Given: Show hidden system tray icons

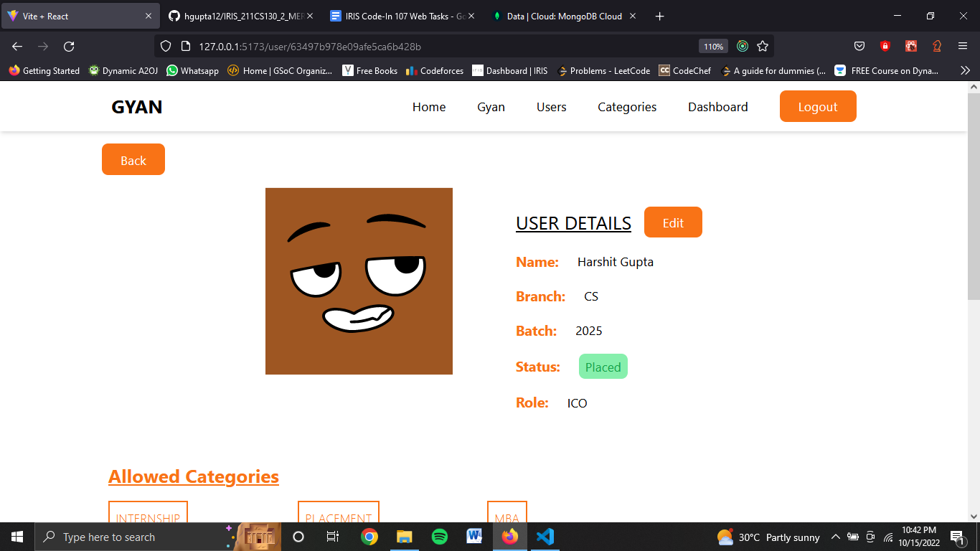Looking at the screenshot, I should click(835, 537).
